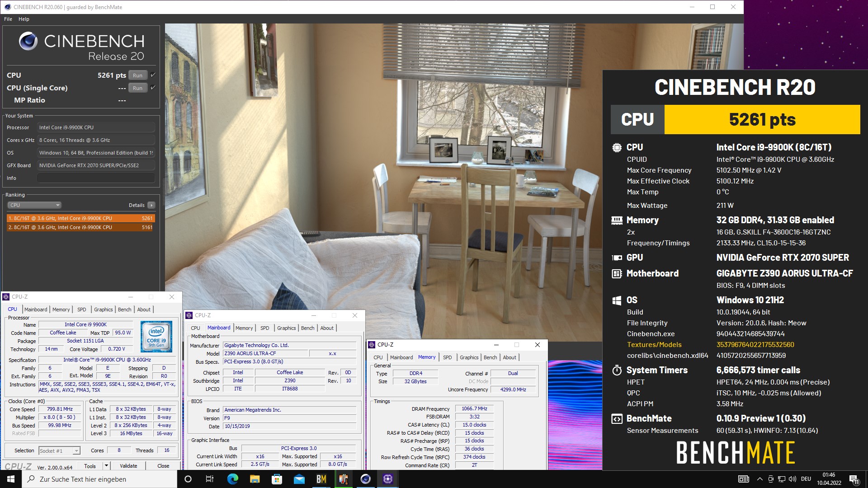The image size is (868, 488).
Task: Open Mail app from taskbar
Action: click(x=299, y=479)
